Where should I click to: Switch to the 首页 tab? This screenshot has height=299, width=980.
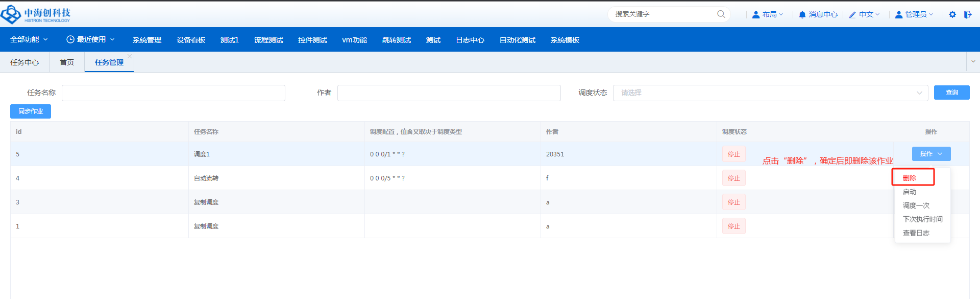pos(67,62)
